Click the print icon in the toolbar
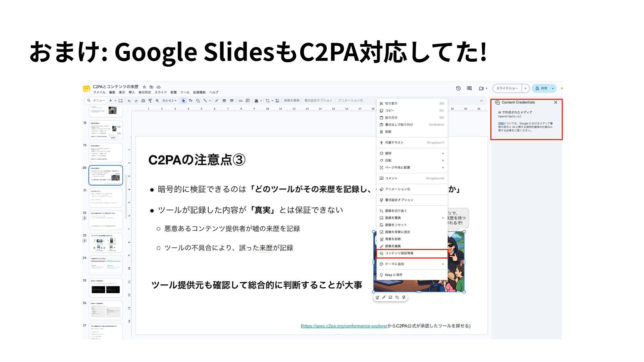 pos(143,101)
